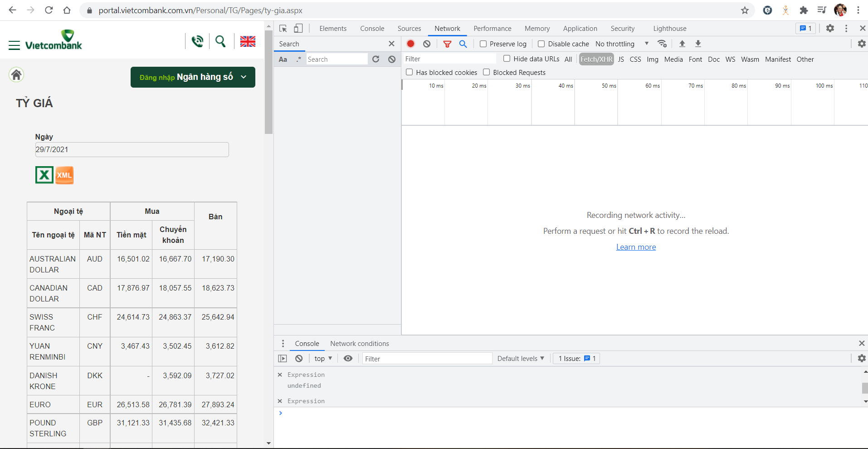The height and width of the screenshot is (449, 868).
Task: Check Blocked Requests
Action: 487,72
